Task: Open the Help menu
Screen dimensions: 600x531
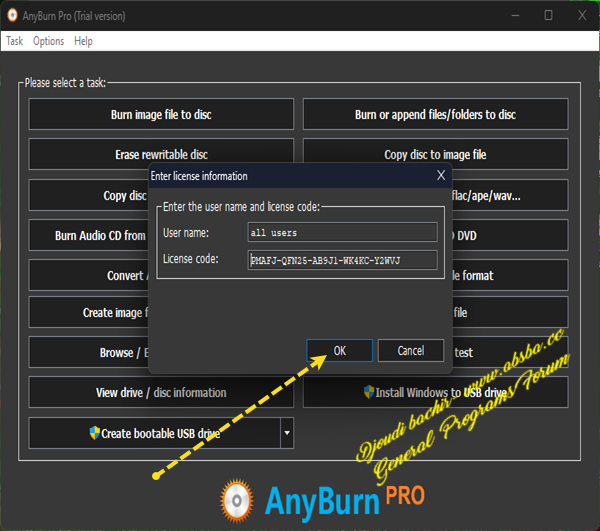Action: point(83,41)
